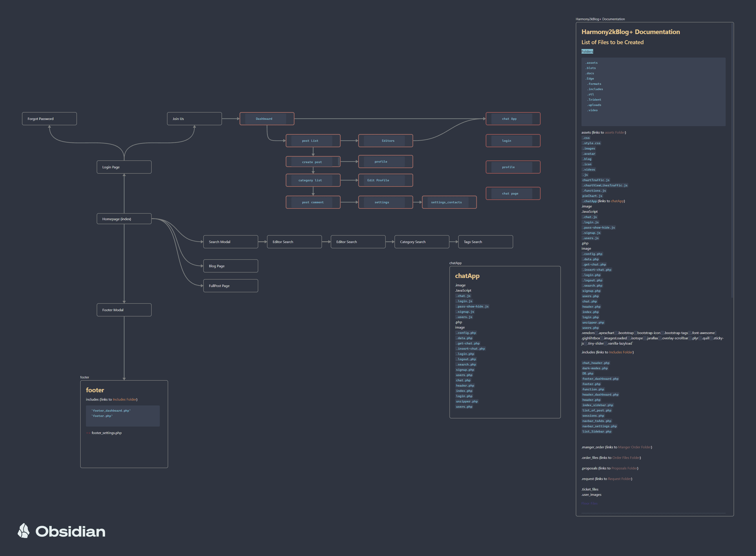Click the Blog Page node
The image size is (756, 556).
tap(231, 266)
